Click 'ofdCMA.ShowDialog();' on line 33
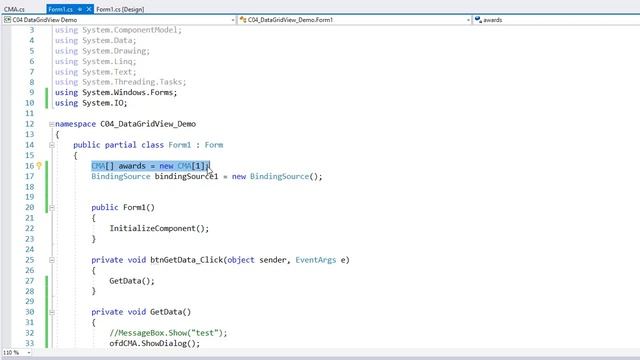 (155, 343)
